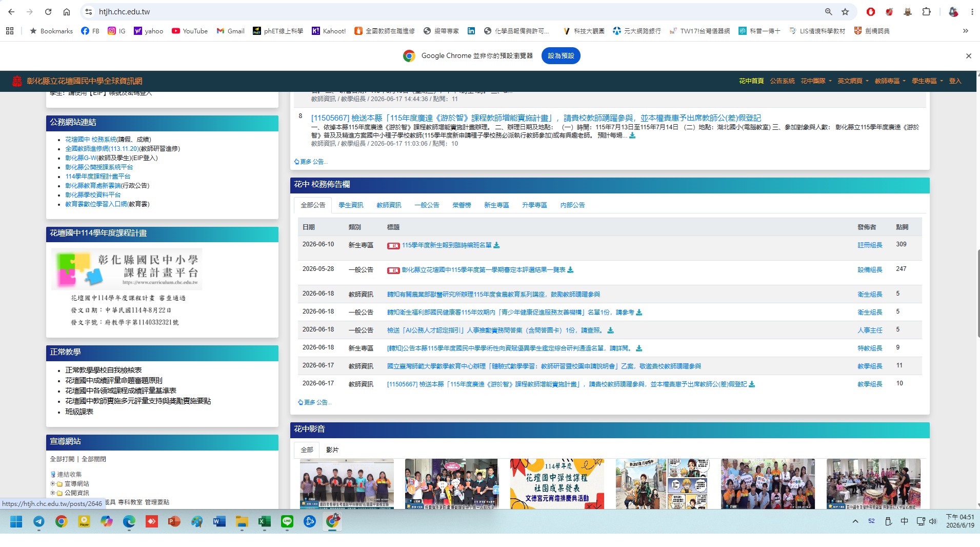Image resolution: width=980 pixels, height=547 pixels.
Task: Click 全部打開 to expand all tree nodes
Action: pyautogui.click(x=62, y=459)
